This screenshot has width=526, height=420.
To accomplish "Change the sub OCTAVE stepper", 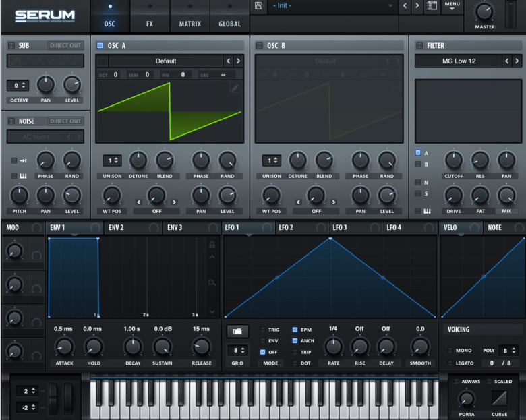I will (18, 86).
